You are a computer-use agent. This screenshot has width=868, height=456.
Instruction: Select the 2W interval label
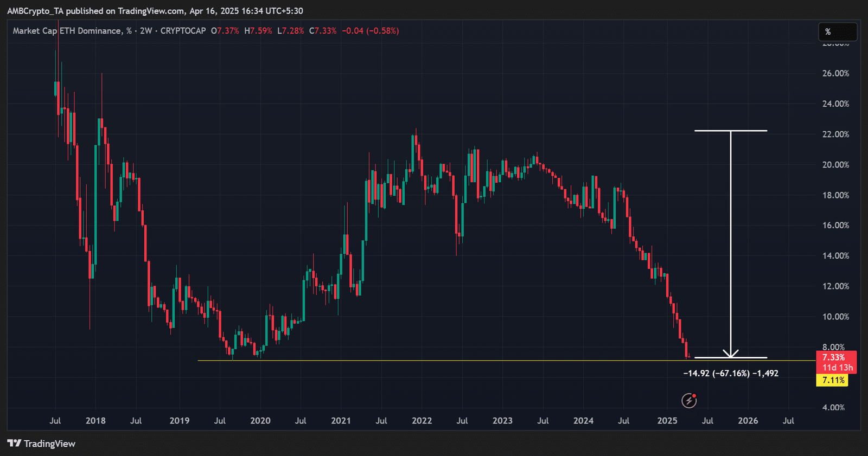click(x=146, y=31)
